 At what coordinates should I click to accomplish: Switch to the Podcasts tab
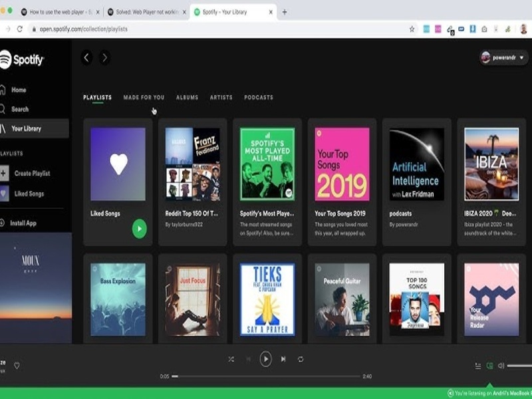pos(259,98)
